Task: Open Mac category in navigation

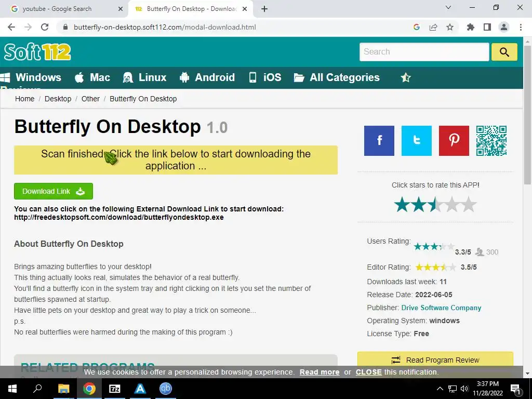Action: click(92, 77)
